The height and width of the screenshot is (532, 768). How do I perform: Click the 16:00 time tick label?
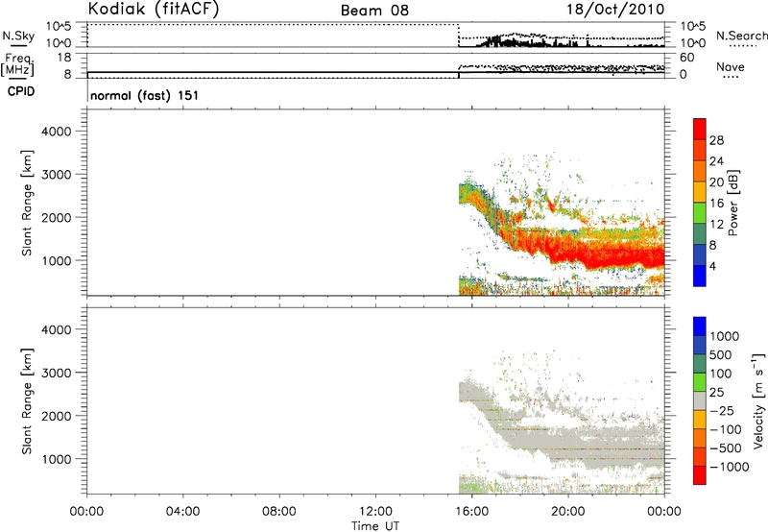[471, 512]
